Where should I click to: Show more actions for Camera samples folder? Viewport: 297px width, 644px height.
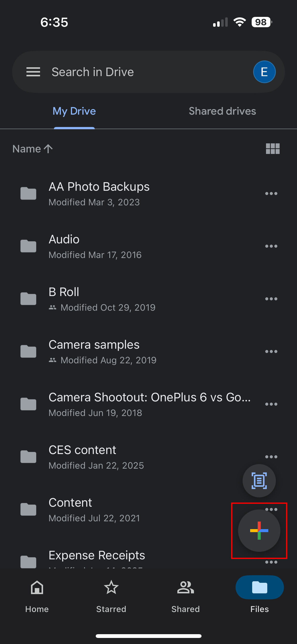coord(271,352)
